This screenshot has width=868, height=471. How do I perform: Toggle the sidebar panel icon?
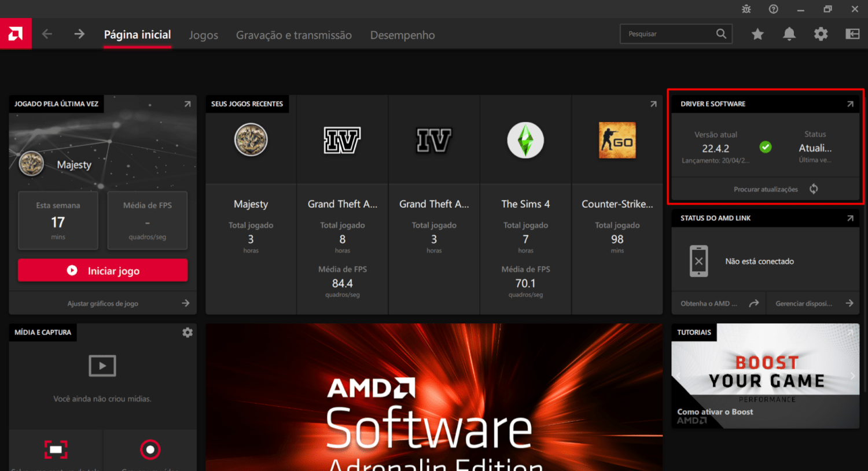[x=852, y=34]
